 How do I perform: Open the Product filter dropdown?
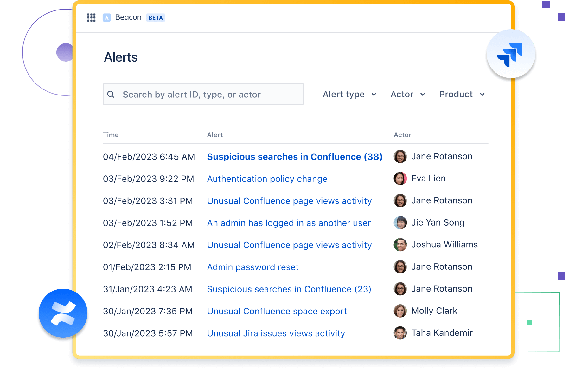[461, 94]
